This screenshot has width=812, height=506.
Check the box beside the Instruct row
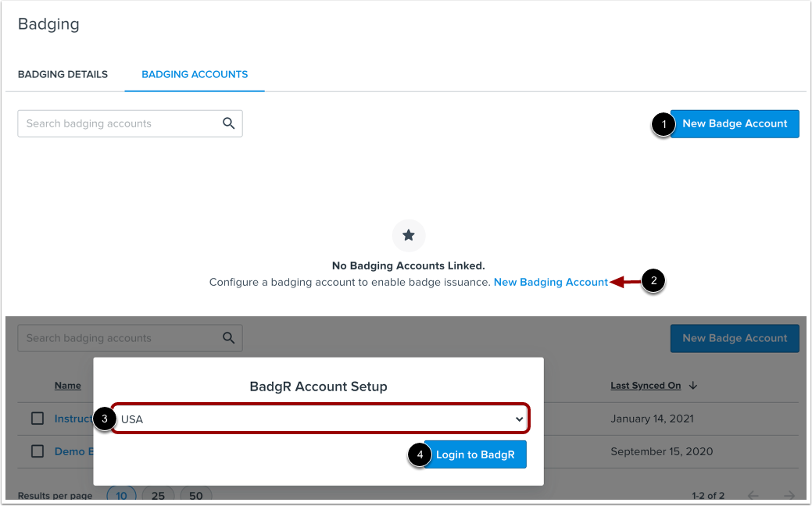tap(38, 418)
